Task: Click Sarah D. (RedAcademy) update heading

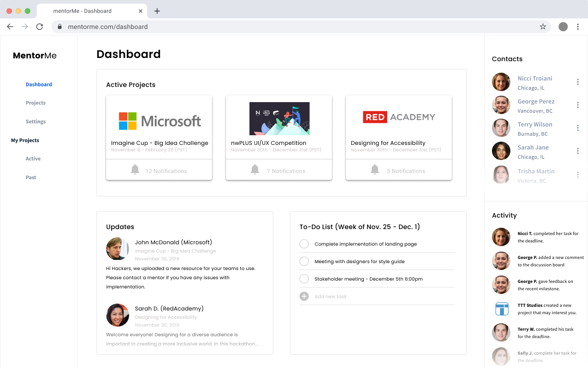Action: tap(169, 309)
